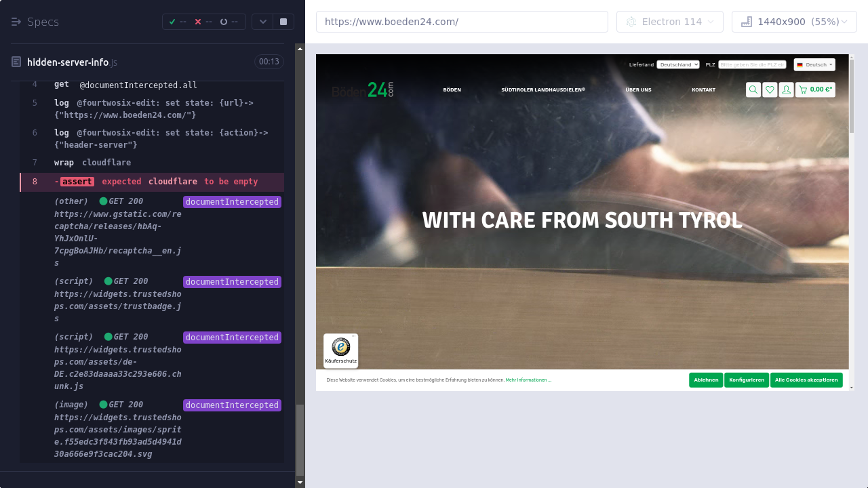Click the Böden24 logo
Viewport: 868px width, 488px height.
(x=363, y=89)
